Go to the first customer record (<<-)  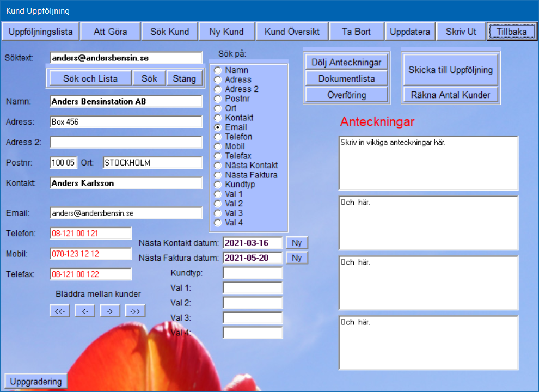tap(59, 311)
